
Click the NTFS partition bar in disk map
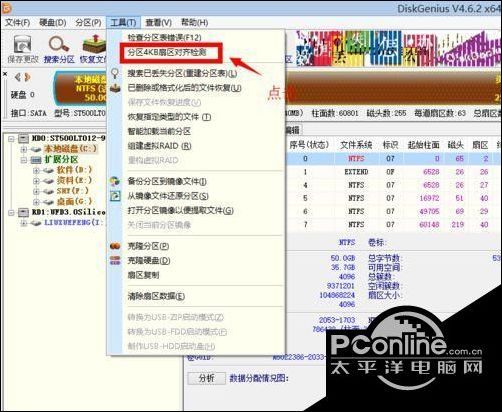81,88
